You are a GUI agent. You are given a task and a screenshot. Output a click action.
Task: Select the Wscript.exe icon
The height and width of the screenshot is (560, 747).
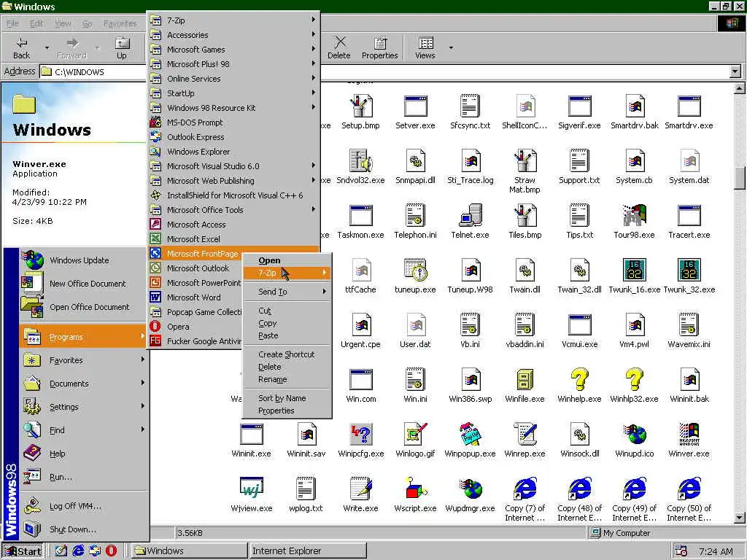point(415,489)
